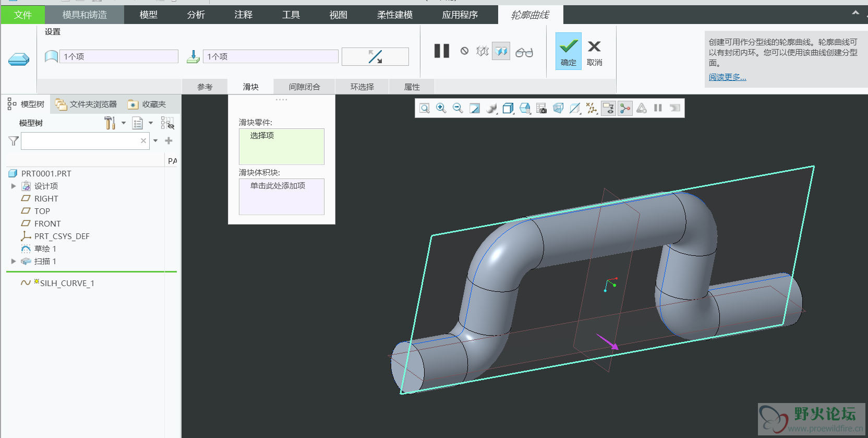This screenshot has width=868, height=438.
Task: Click the direction 1个项 collector field
Action: [271, 56]
